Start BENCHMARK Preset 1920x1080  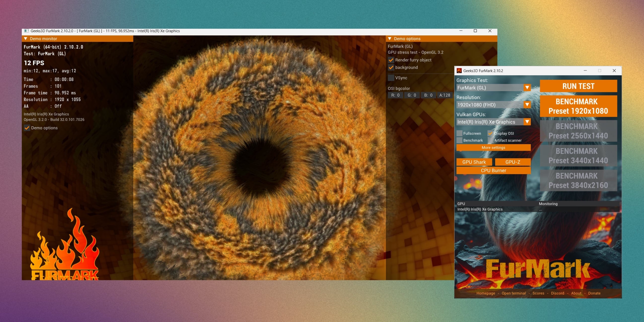(578, 106)
